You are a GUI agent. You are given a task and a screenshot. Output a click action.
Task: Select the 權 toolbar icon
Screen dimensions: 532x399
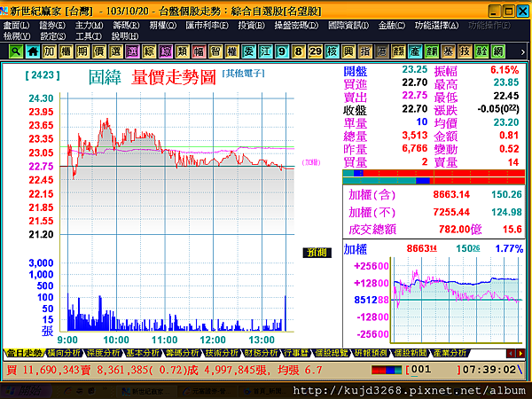(x=232, y=51)
